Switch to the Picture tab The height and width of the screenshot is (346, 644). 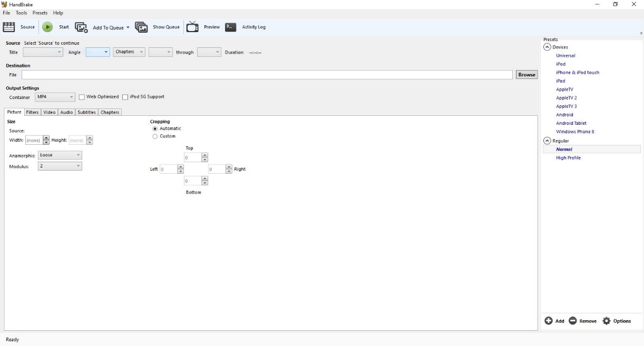tap(14, 112)
